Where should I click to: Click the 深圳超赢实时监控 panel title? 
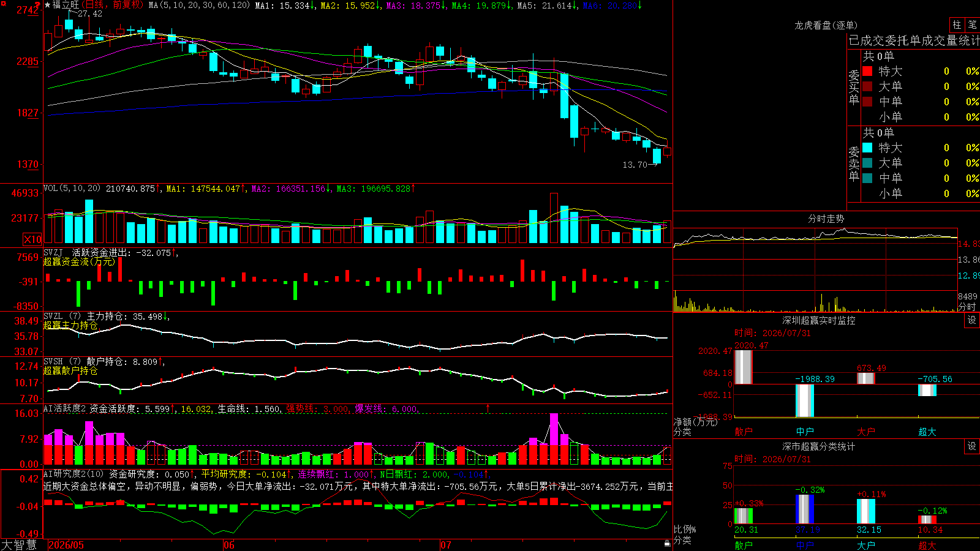818,320
